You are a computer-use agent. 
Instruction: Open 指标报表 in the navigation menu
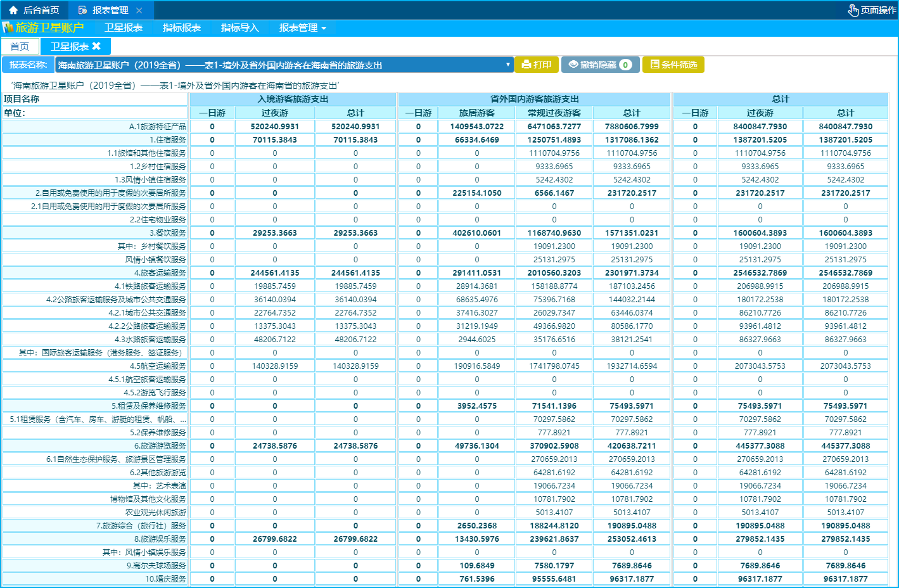click(x=182, y=28)
